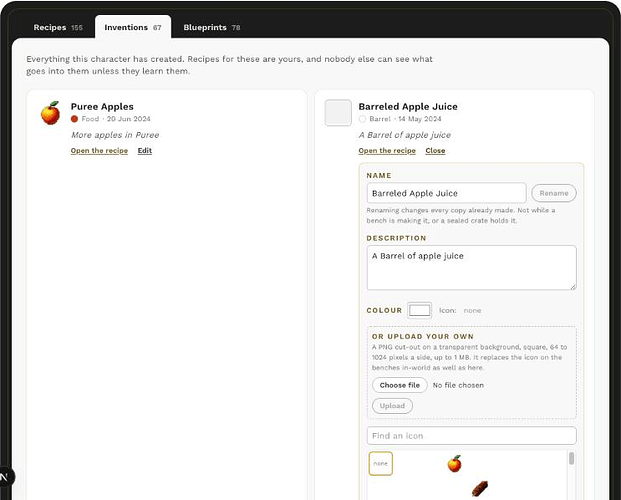Click the 'OR UPLOAD YOUR OWN' heading
The height and width of the screenshot is (500, 621).
coord(423,336)
